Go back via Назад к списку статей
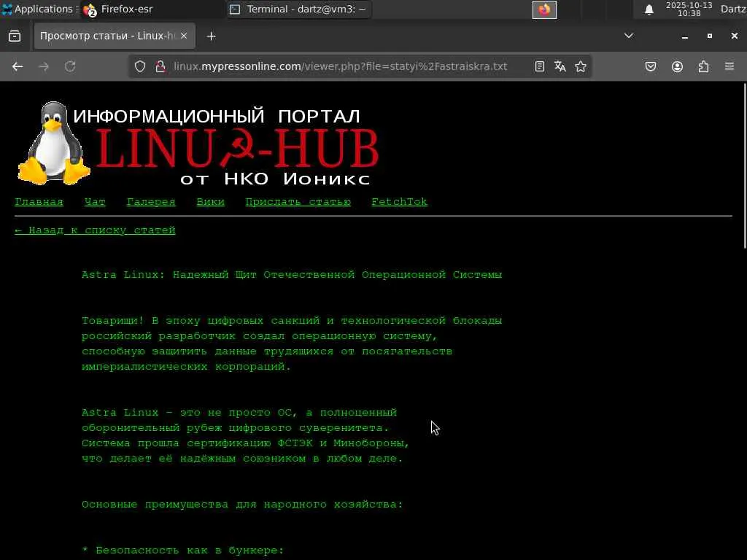 (96, 230)
